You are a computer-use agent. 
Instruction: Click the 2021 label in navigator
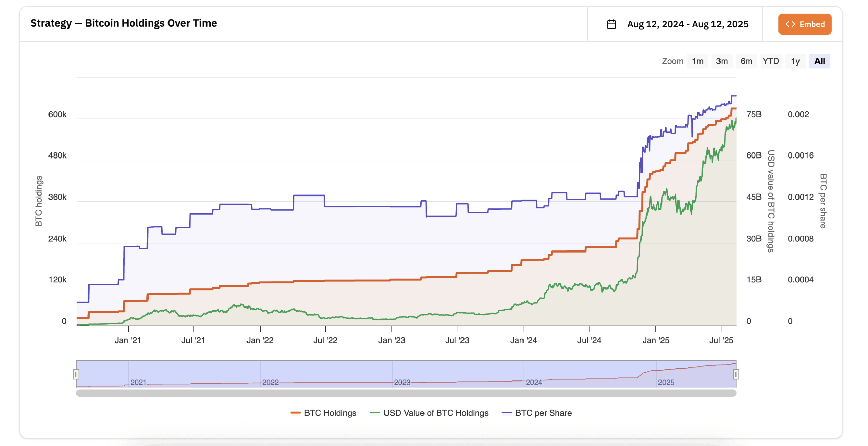click(138, 383)
